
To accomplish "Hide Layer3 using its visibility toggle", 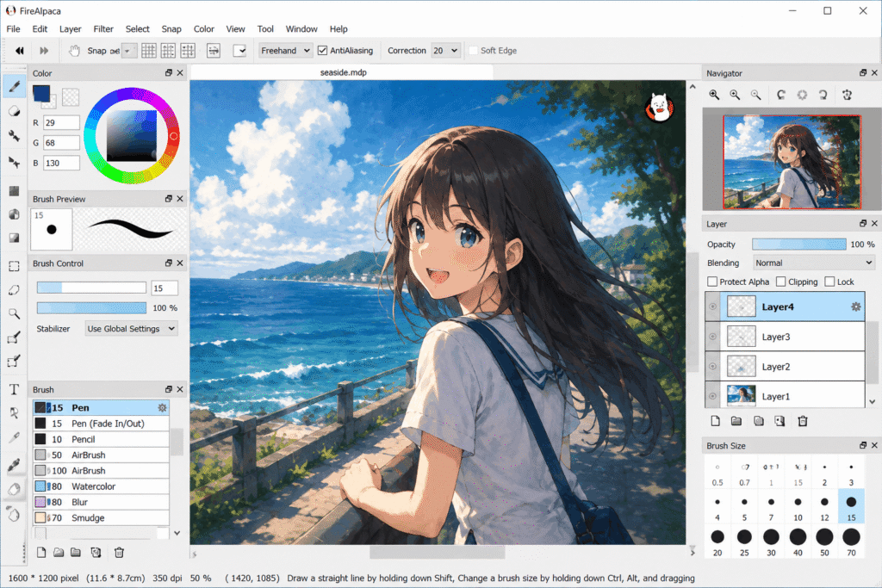I will [712, 337].
